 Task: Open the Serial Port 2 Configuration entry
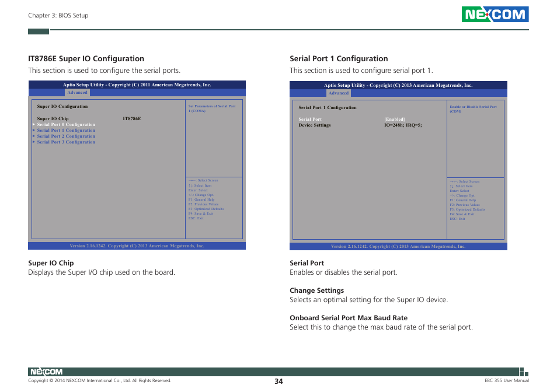(x=66, y=136)
